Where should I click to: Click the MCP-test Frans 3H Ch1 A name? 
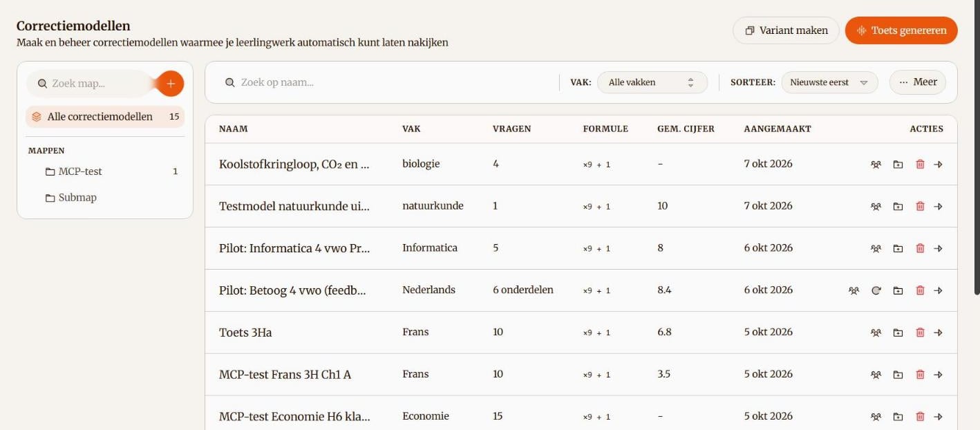point(285,375)
